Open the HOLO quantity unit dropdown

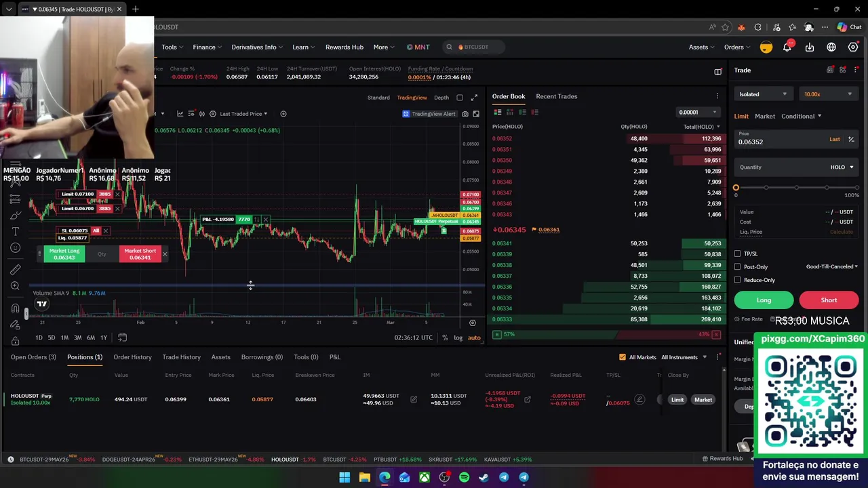(842, 167)
